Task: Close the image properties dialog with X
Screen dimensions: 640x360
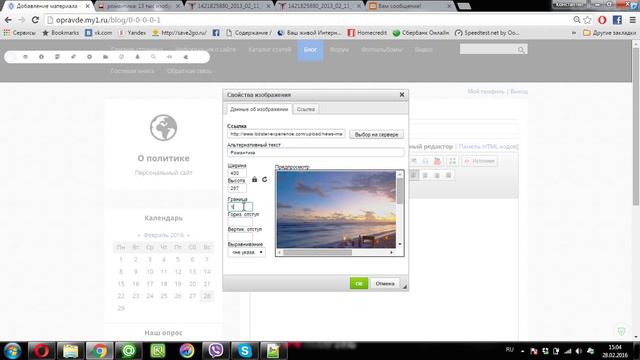Action: pos(402,95)
